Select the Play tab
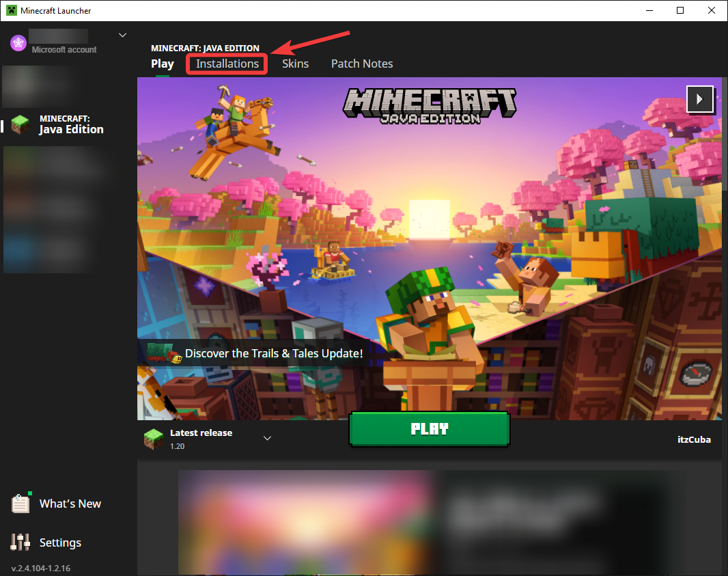The width and height of the screenshot is (728, 576). [x=163, y=64]
